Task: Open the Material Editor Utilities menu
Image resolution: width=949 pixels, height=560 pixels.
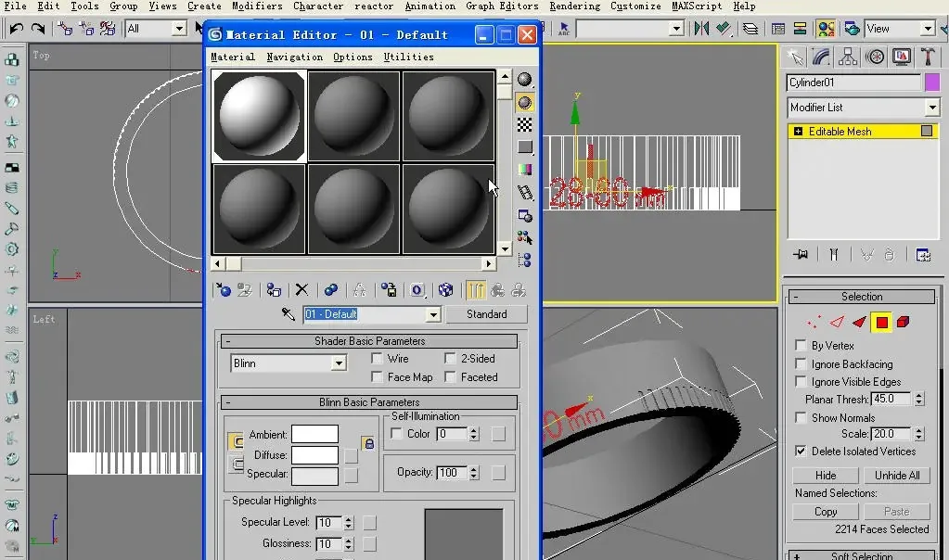Action: coord(408,57)
